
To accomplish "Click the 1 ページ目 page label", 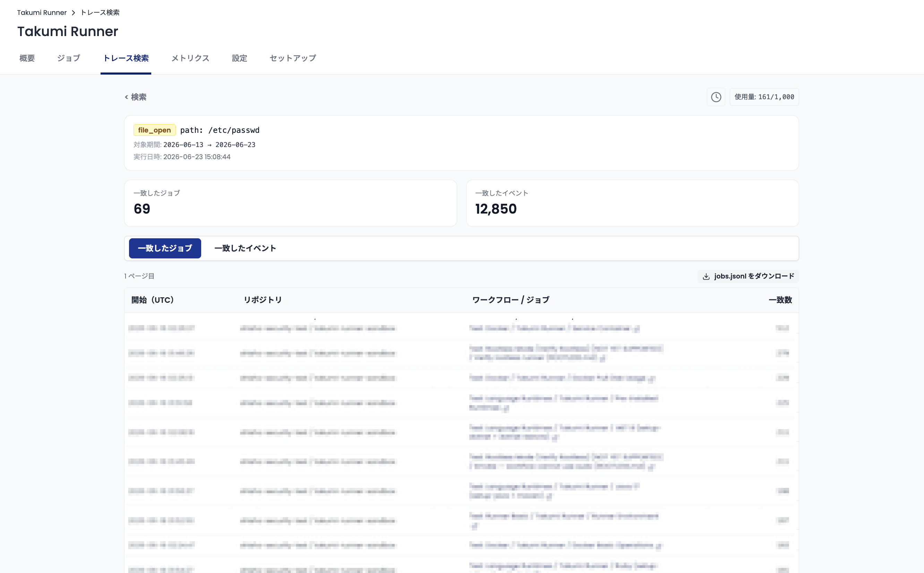I will click(139, 276).
